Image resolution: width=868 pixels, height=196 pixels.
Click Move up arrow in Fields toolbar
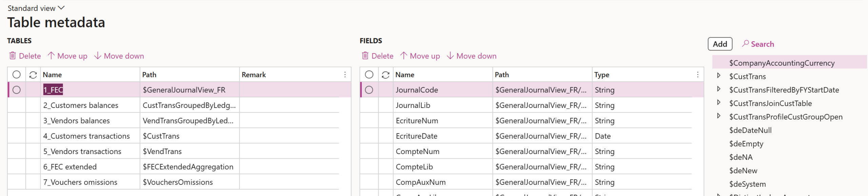click(x=403, y=56)
